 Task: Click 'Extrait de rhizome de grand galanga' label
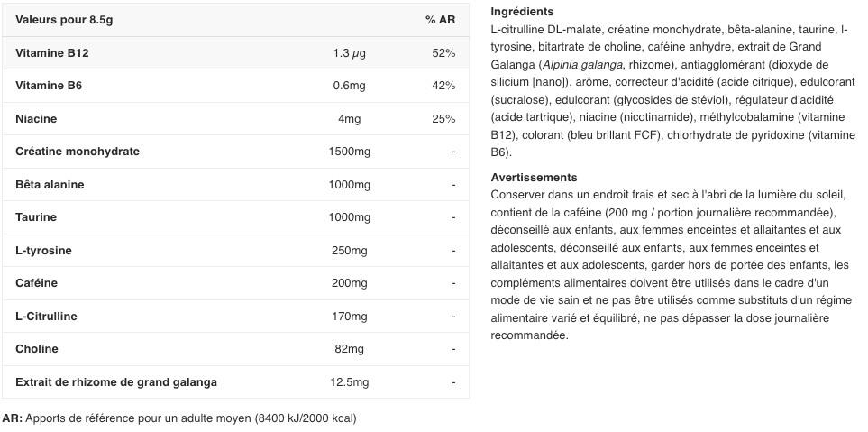click(116, 382)
